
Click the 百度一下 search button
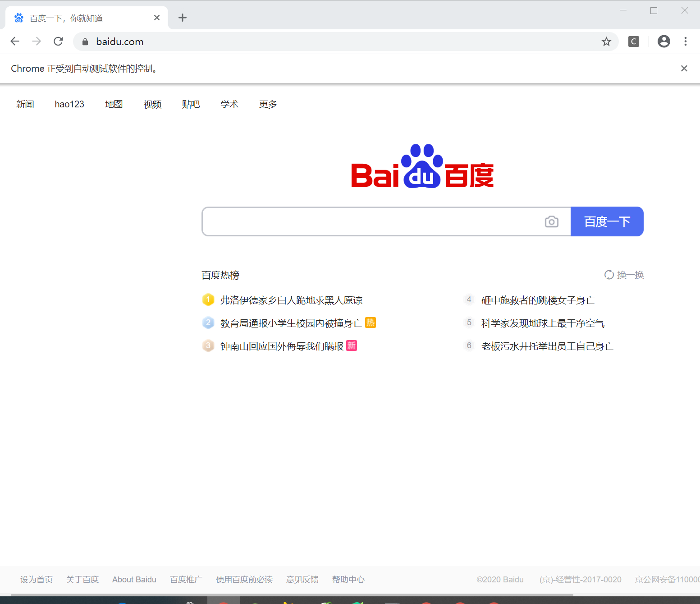point(607,221)
